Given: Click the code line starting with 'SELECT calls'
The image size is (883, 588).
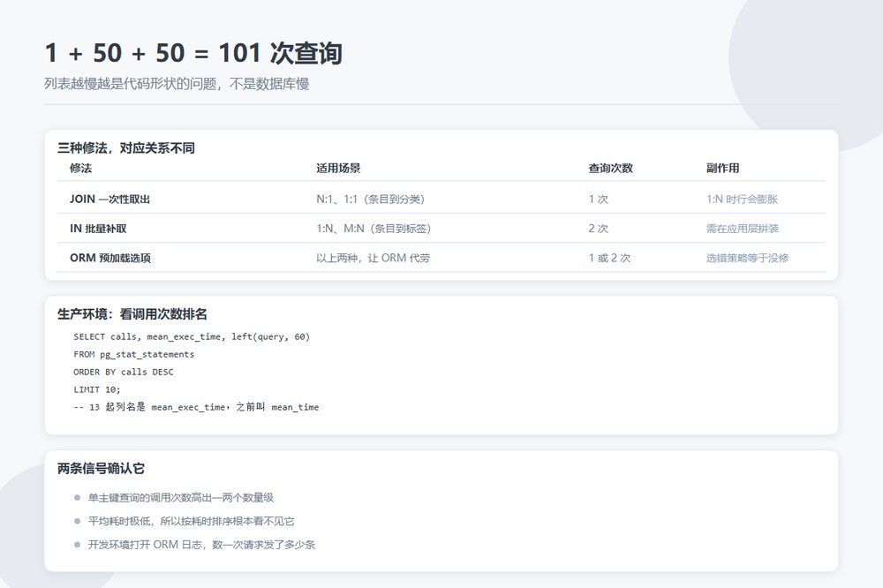Looking at the screenshot, I should pyautogui.click(x=192, y=336).
